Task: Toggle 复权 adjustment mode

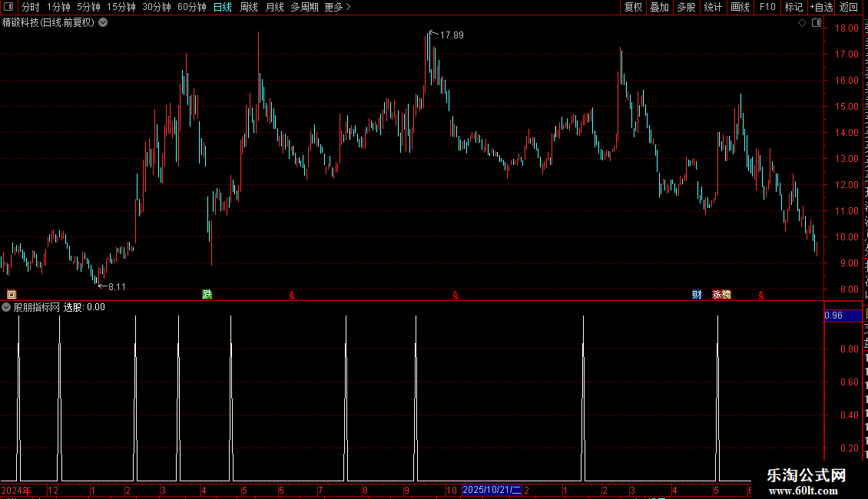Action: click(x=633, y=7)
